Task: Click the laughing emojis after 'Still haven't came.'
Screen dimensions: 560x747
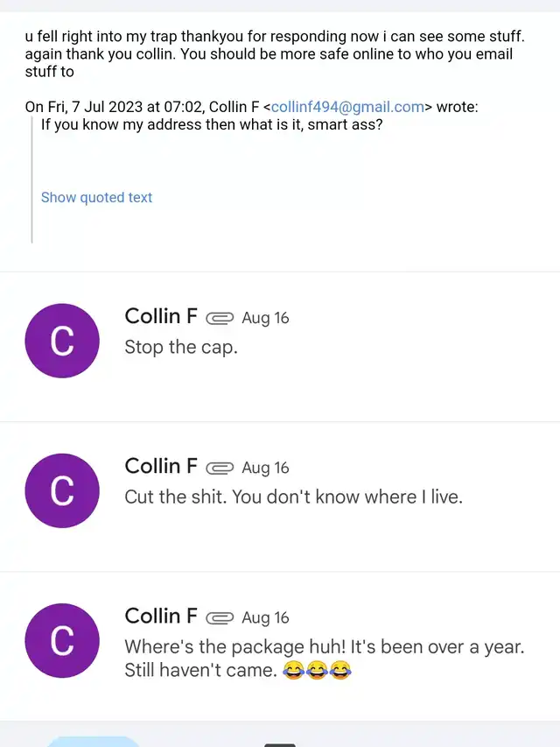Action: pos(317,670)
